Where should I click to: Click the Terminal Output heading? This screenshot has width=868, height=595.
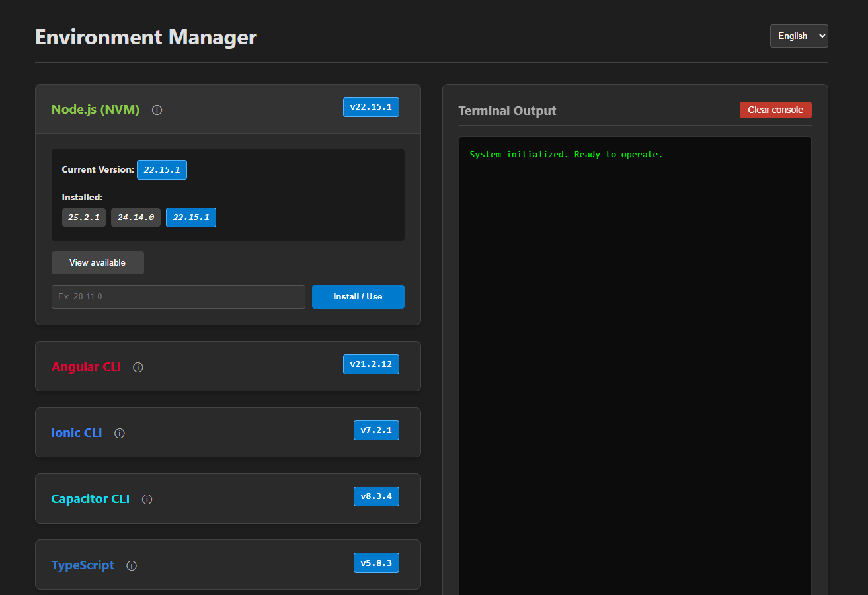[x=507, y=110]
